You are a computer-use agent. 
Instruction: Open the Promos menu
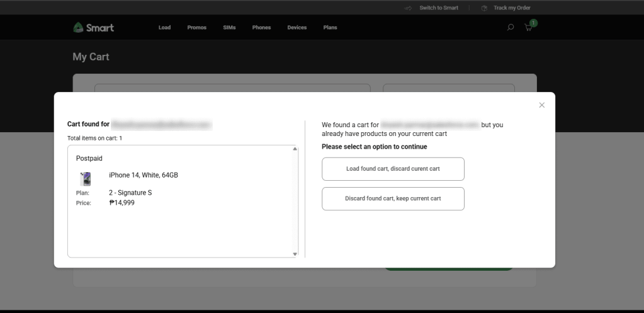196,28
